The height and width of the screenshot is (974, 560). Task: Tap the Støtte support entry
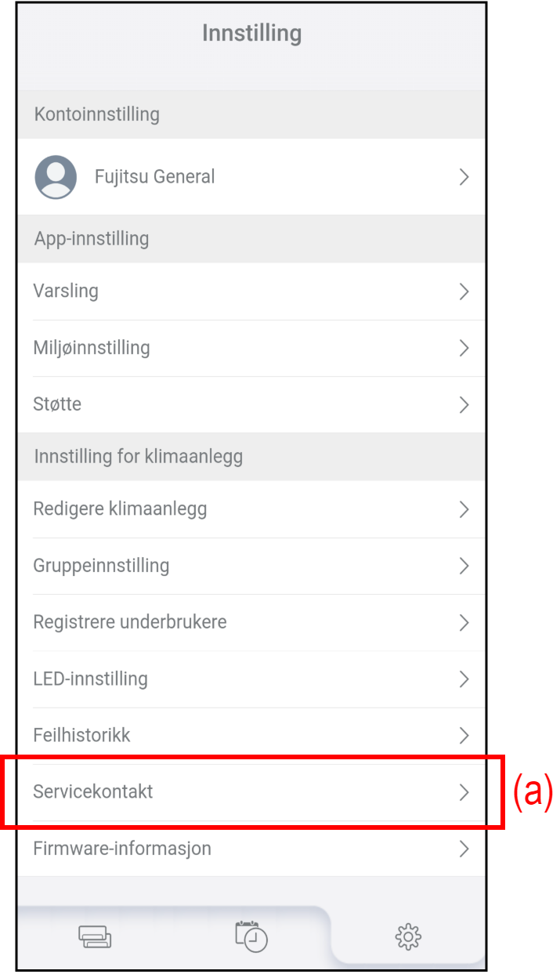[57, 404]
